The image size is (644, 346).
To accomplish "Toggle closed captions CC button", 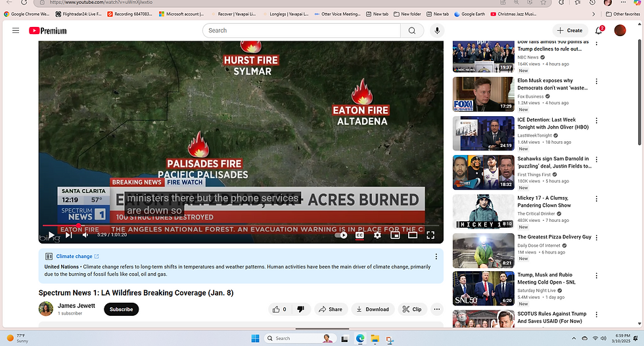I will click(x=359, y=235).
